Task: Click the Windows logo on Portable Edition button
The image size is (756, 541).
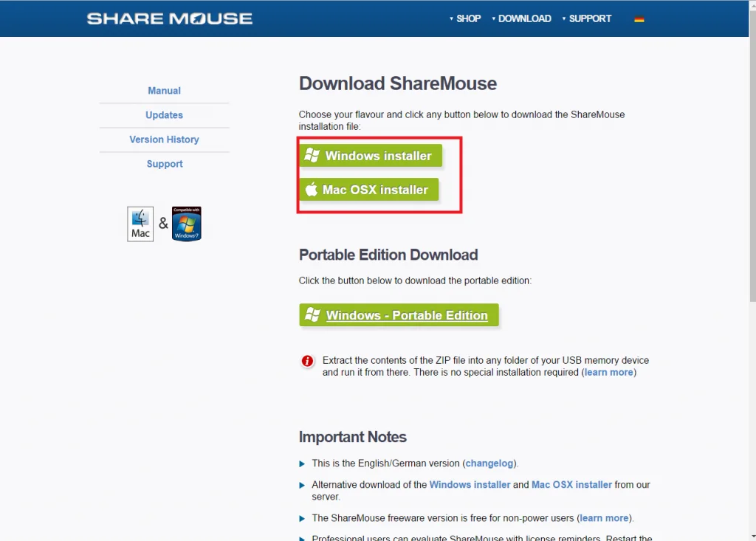Action: pyautogui.click(x=312, y=315)
